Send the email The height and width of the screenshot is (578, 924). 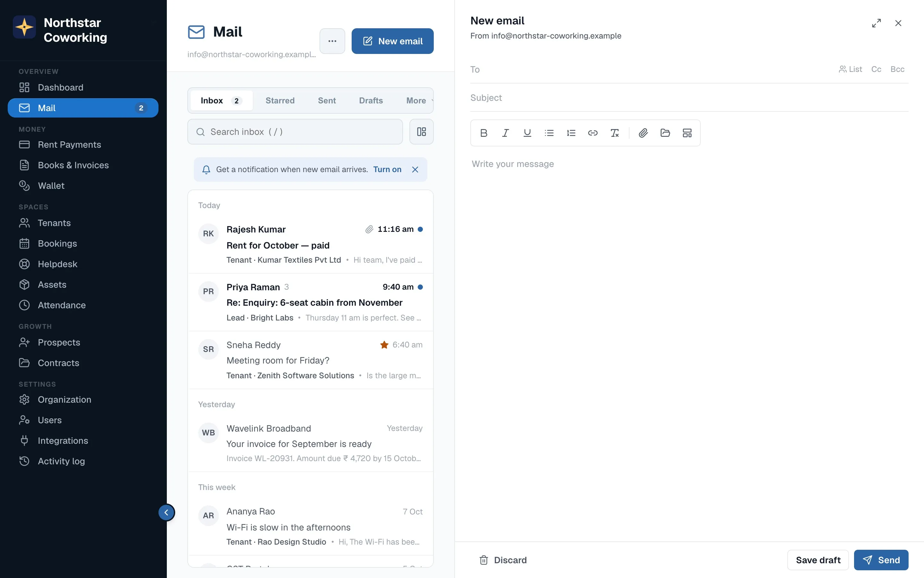point(881,560)
